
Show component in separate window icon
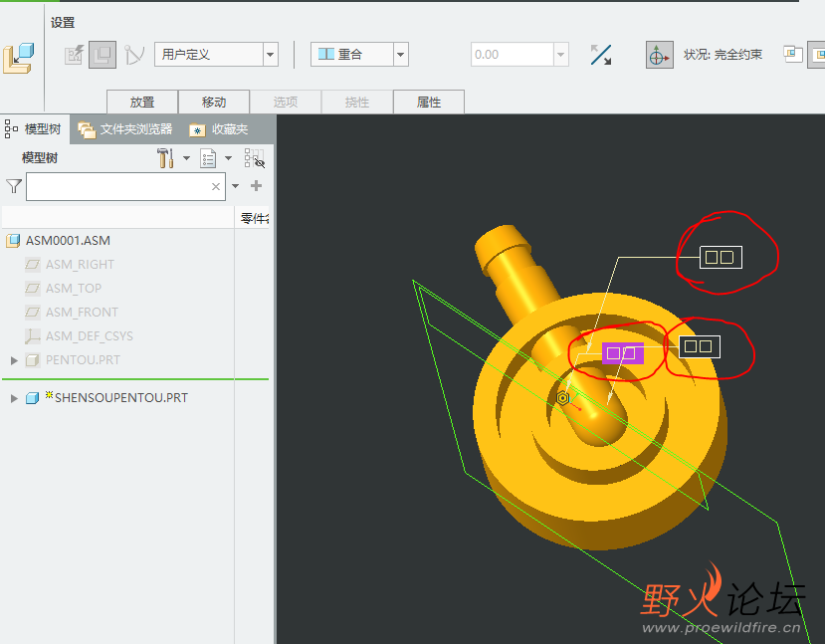click(793, 54)
